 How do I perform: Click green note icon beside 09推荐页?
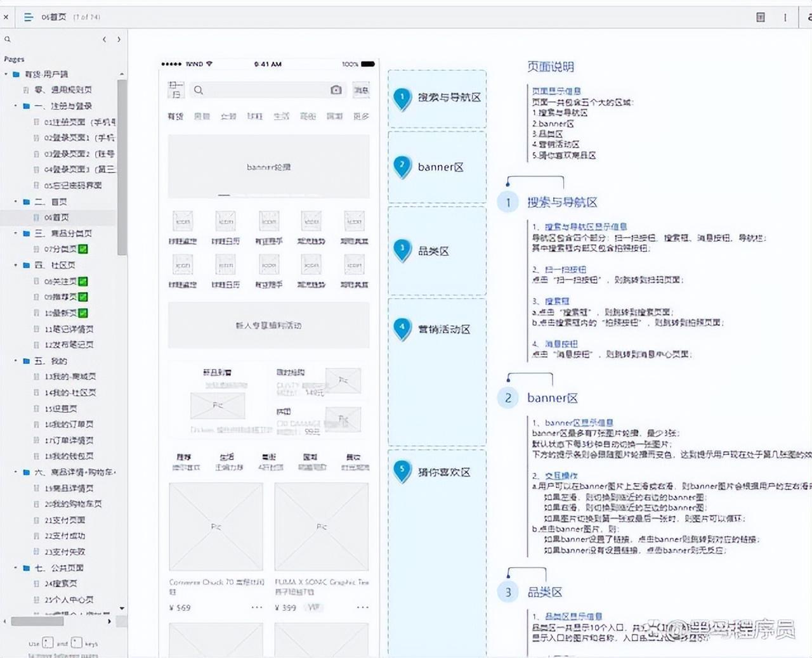83,297
